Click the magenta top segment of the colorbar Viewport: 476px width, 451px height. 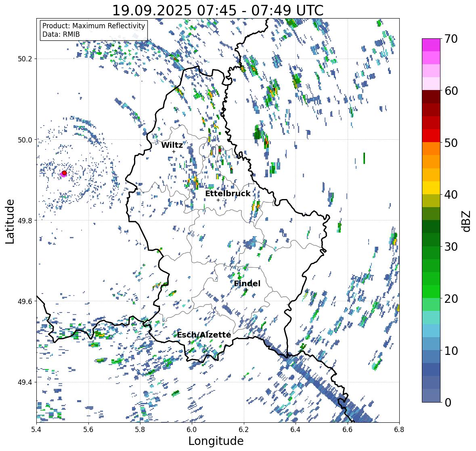click(431, 45)
